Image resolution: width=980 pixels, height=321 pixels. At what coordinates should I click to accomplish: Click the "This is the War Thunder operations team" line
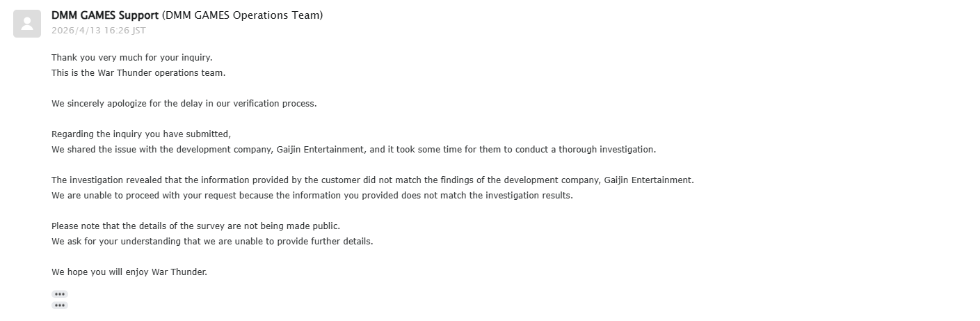tap(138, 73)
